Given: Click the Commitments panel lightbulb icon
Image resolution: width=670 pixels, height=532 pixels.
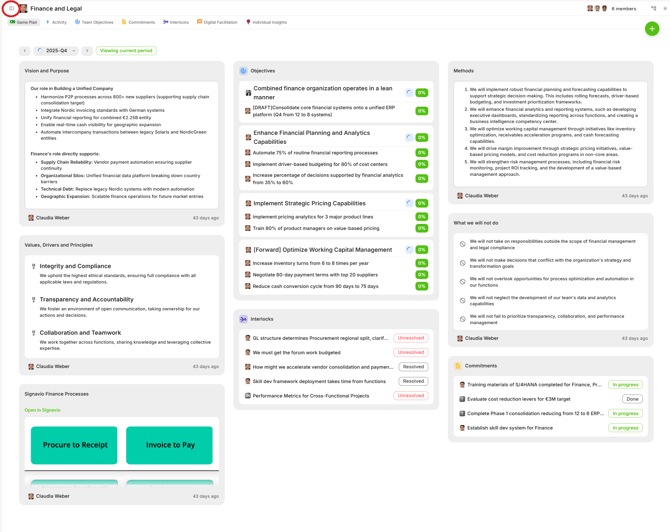Looking at the screenshot, I should click(458, 366).
